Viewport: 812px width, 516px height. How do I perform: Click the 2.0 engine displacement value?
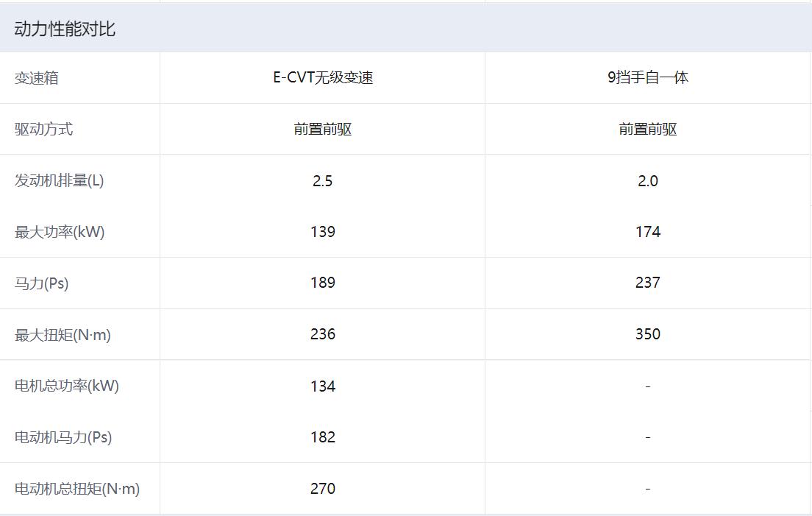pyautogui.click(x=647, y=181)
